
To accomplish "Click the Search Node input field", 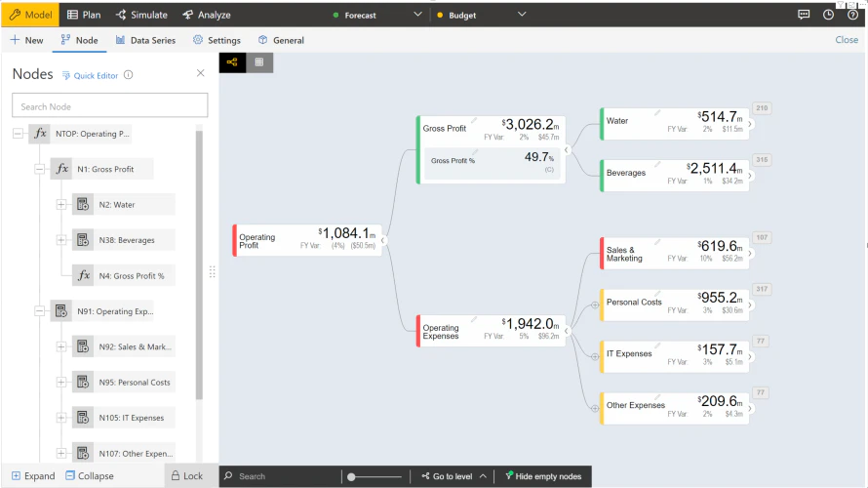I will (x=109, y=105).
